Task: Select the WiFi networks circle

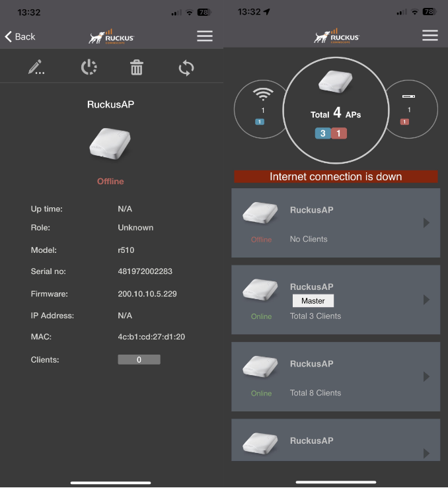Action: [262, 108]
